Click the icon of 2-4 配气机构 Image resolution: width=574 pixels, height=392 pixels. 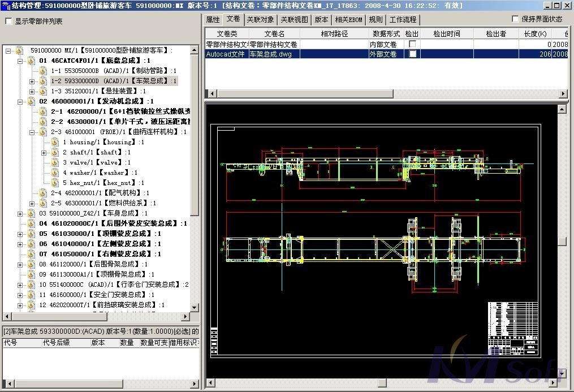(43, 193)
